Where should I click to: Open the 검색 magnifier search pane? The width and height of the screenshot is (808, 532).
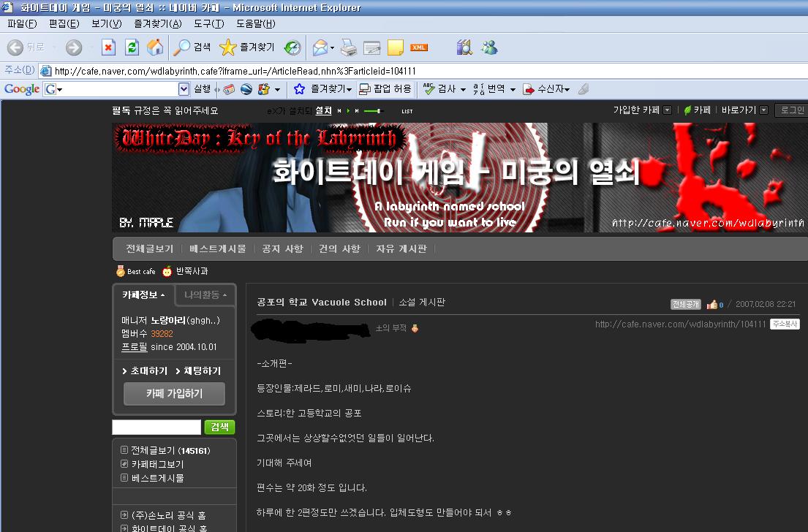[192, 47]
